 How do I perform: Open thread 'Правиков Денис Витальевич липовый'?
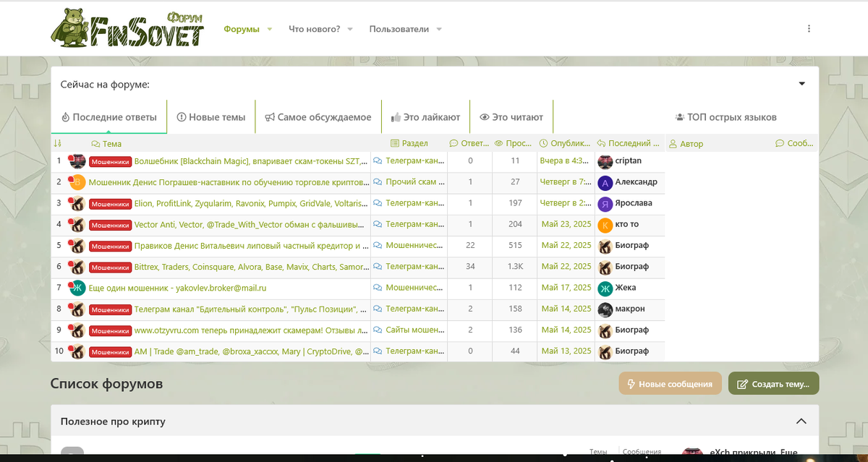[x=252, y=246]
